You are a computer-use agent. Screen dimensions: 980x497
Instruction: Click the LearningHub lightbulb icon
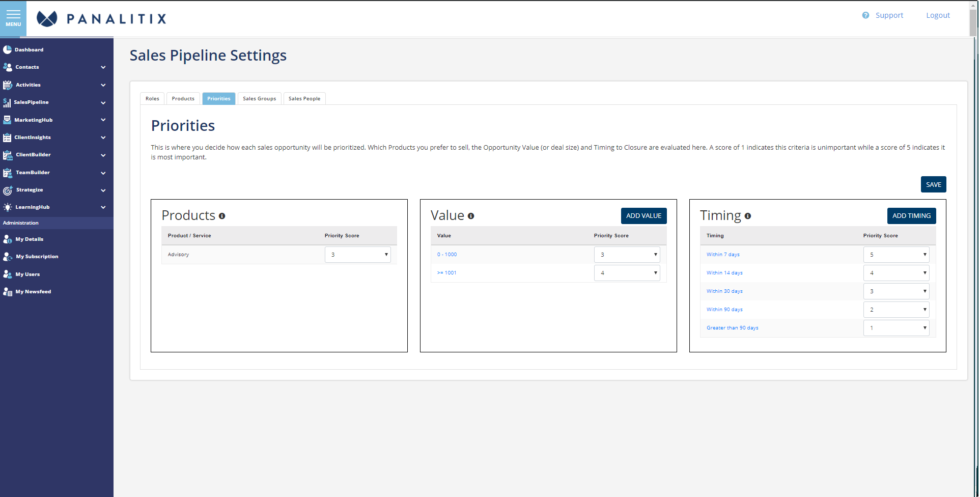coord(7,207)
